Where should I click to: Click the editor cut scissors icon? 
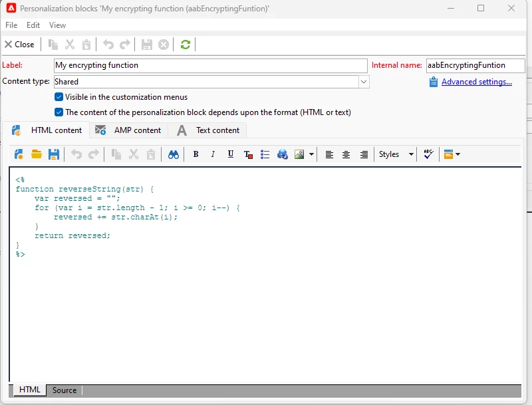point(134,154)
